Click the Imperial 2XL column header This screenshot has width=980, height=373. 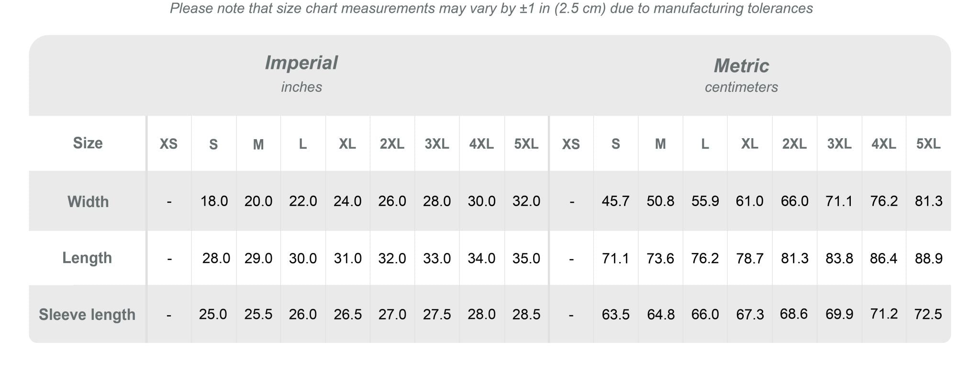pyautogui.click(x=392, y=143)
